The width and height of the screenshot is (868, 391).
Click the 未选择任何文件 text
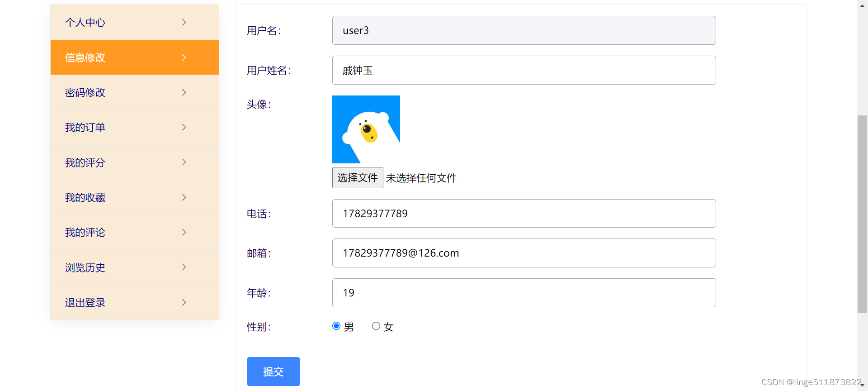click(421, 178)
